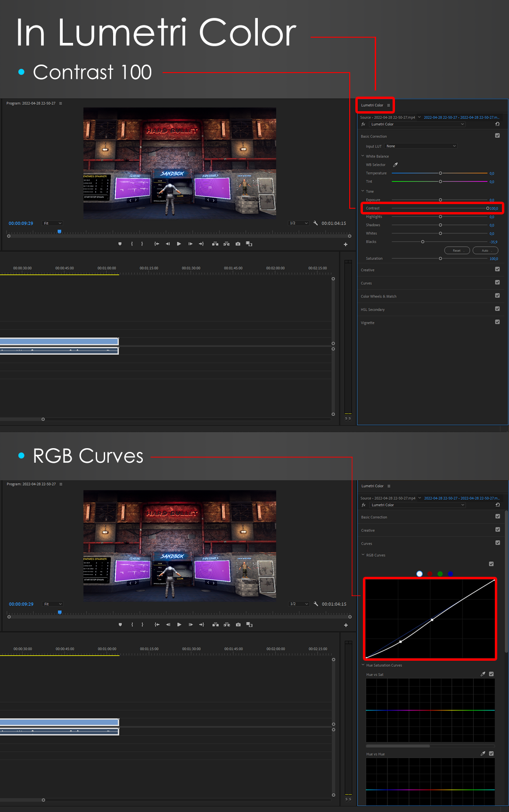This screenshot has width=509, height=812.
Task: Disable Basic Correction in the upper panel
Action: tap(497, 135)
